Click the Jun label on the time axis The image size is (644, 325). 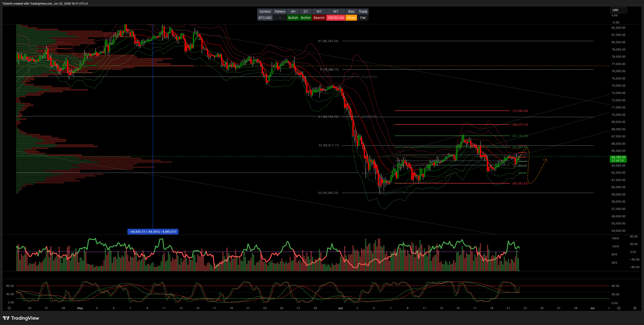[340, 308]
